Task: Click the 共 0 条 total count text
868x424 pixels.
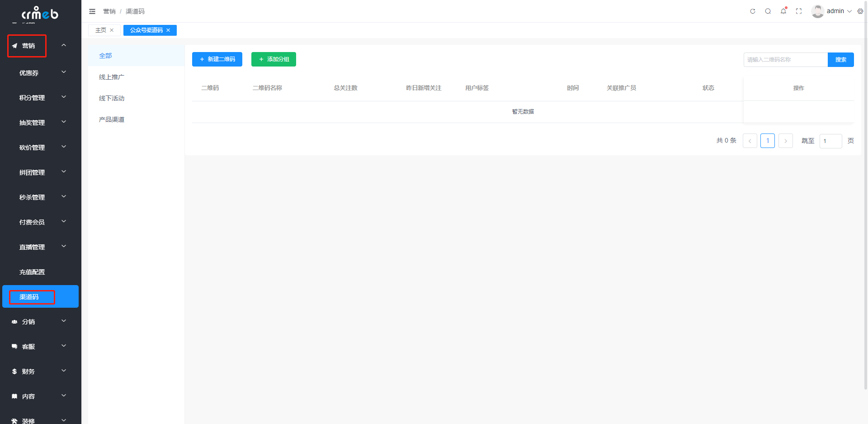Action: coord(726,141)
